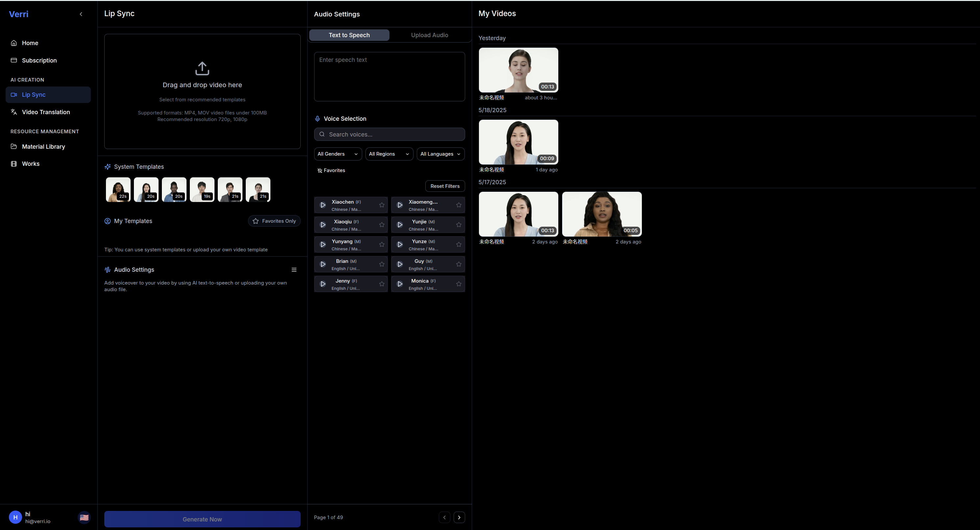Viewport: 980px width, 530px height.
Task: Select the 22s system template thumbnail
Action: pyautogui.click(x=118, y=189)
